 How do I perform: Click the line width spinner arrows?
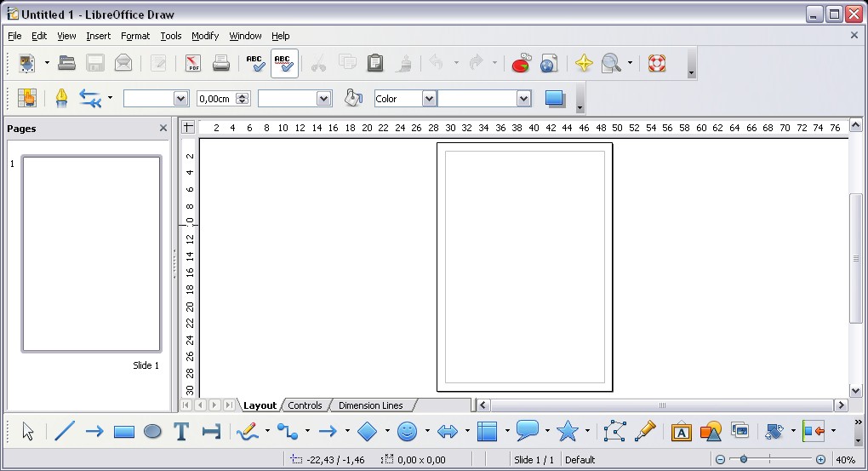pos(242,99)
